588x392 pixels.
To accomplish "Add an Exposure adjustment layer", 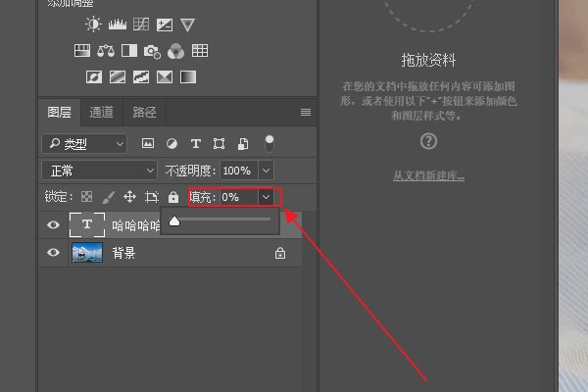I will pos(165,24).
